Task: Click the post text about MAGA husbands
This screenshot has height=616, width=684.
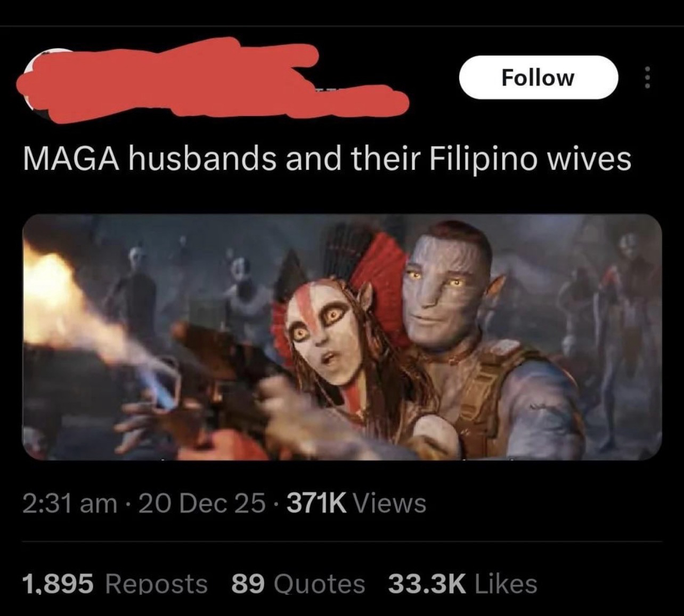Action: coord(327,159)
